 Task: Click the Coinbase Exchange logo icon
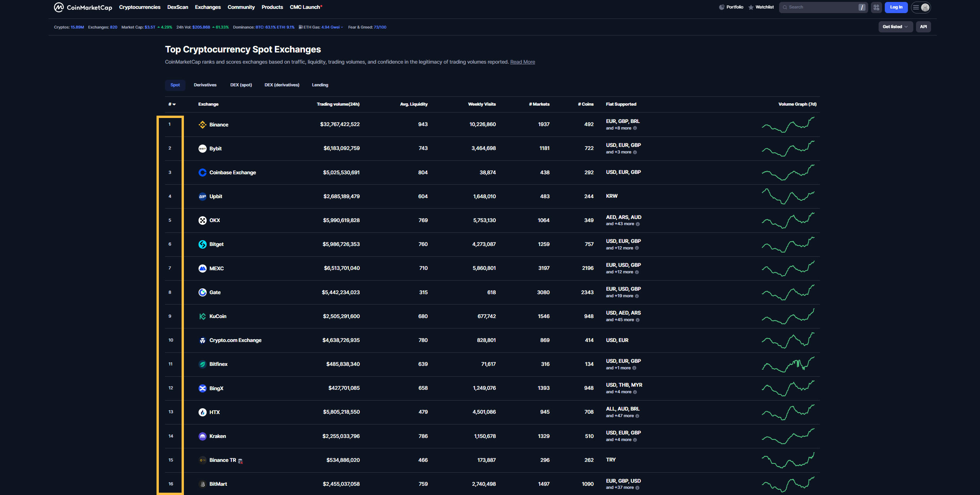click(x=202, y=172)
